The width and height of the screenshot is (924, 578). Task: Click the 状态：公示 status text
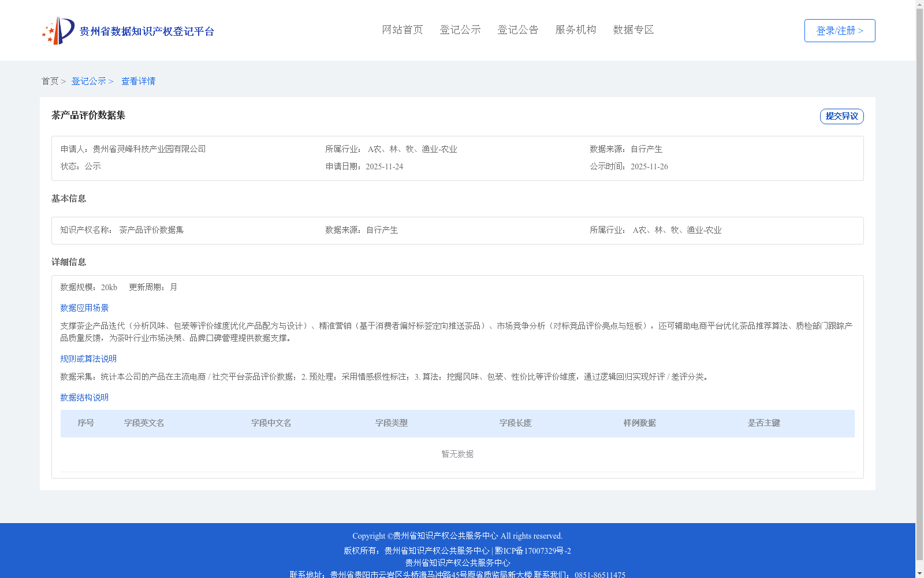(x=81, y=166)
